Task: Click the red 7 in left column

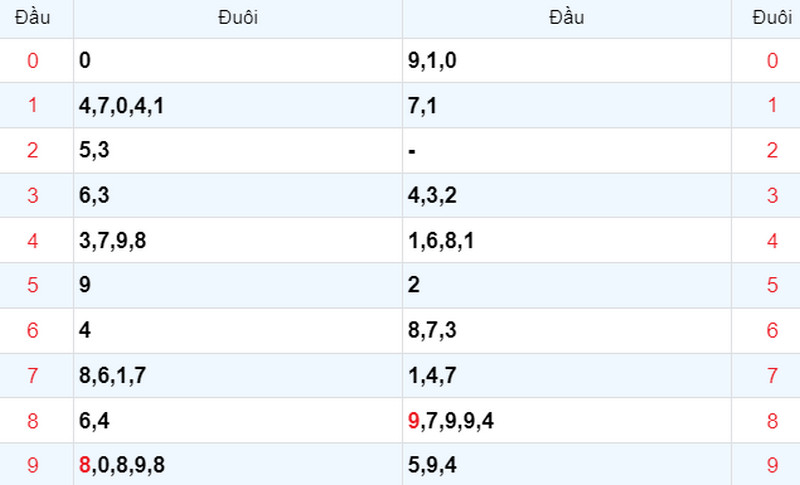Action: [33, 376]
